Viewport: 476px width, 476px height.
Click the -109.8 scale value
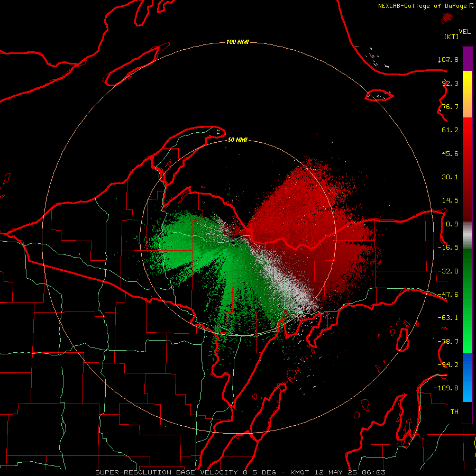(446, 388)
